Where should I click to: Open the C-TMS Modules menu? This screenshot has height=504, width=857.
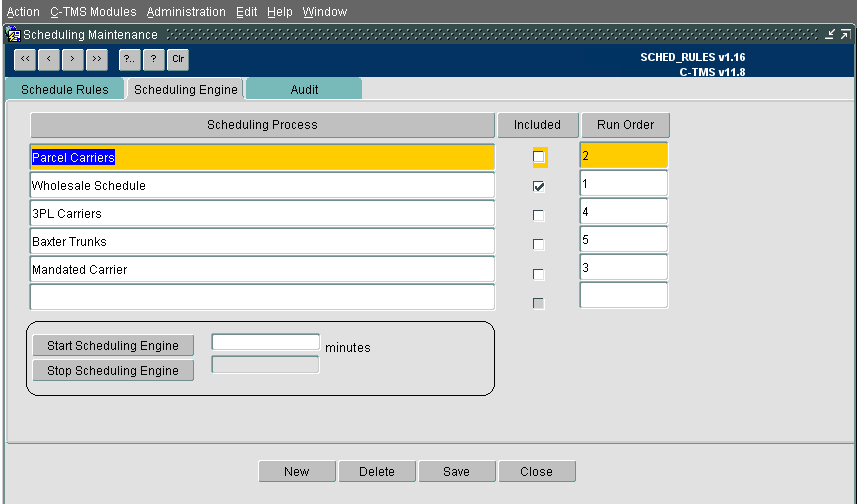[93, 11]
